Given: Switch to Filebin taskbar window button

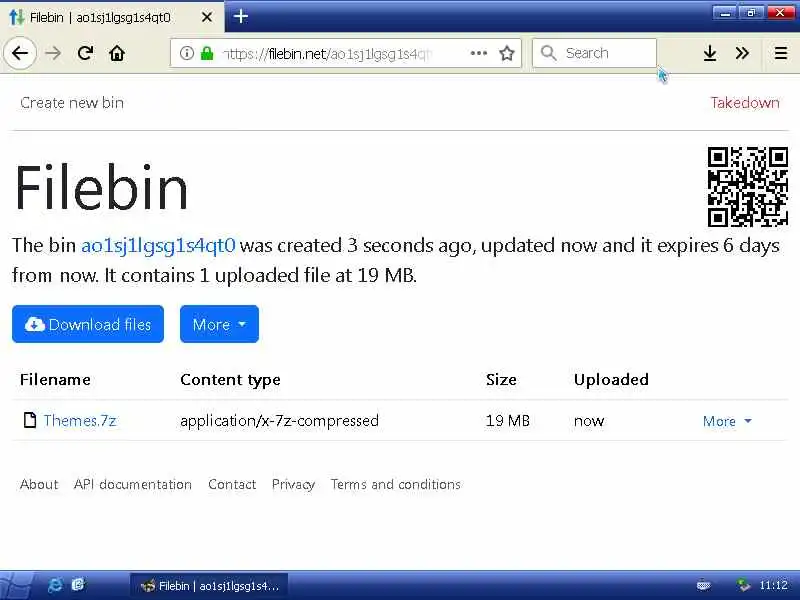Looking at the screenshot, I should pyautogui.click(x=209, y=586).
